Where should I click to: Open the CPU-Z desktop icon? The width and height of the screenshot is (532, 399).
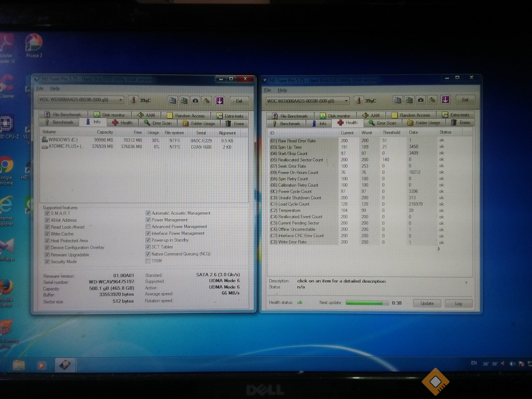click(7, 127)
